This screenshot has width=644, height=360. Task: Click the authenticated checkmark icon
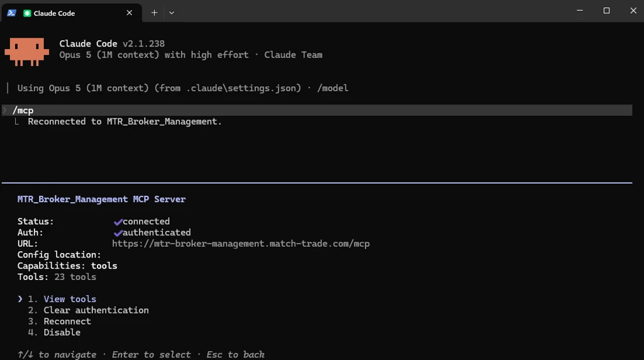click(118, 233)
